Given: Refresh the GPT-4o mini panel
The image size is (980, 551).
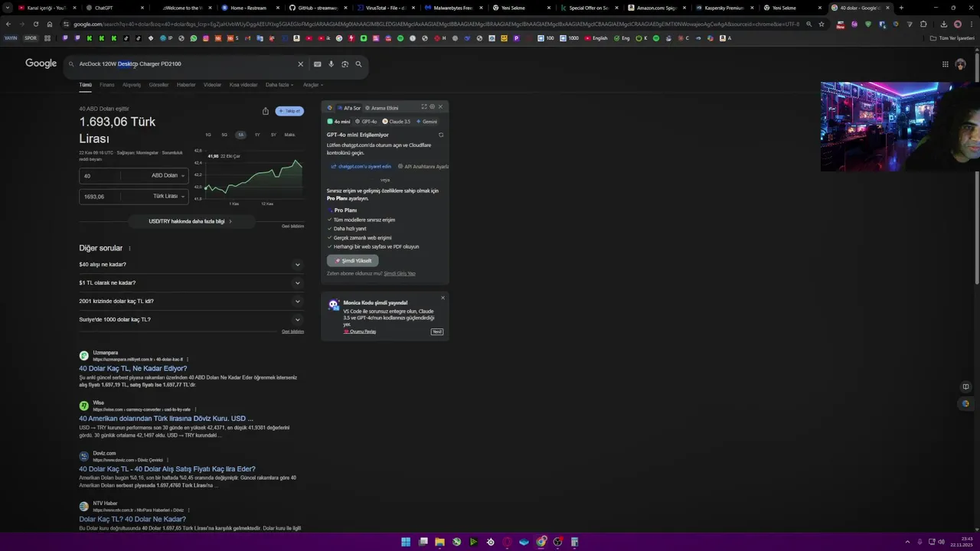Looking at the screenshot, I should [441, 135].
